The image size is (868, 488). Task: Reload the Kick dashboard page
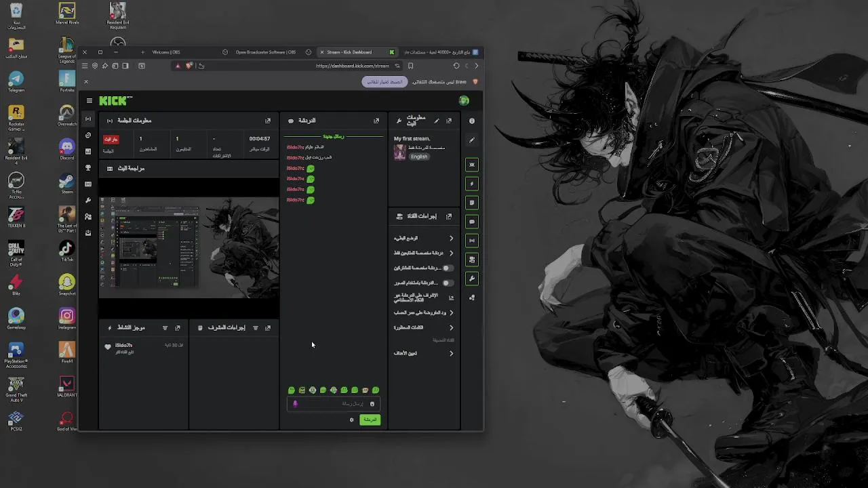[456, 66]
